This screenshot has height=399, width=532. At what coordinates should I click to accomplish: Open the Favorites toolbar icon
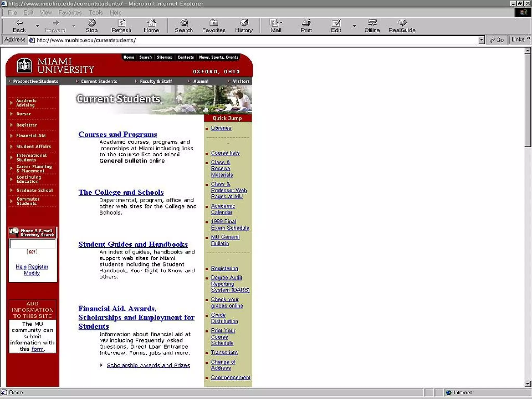point(214,23)
